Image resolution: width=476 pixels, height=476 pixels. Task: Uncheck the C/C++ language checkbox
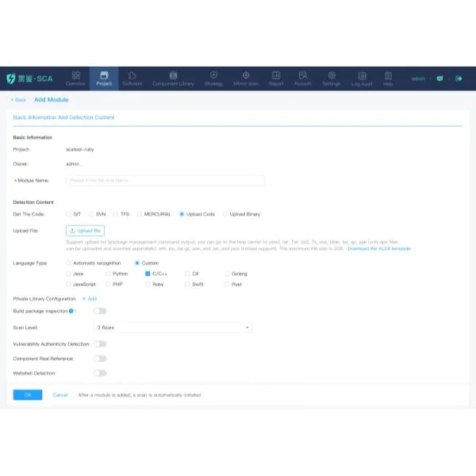click(148, 273)
